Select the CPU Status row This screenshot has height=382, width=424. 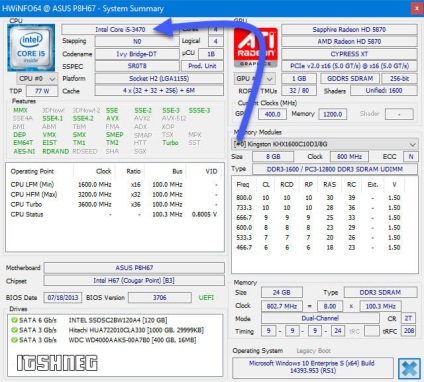point(114,215)
